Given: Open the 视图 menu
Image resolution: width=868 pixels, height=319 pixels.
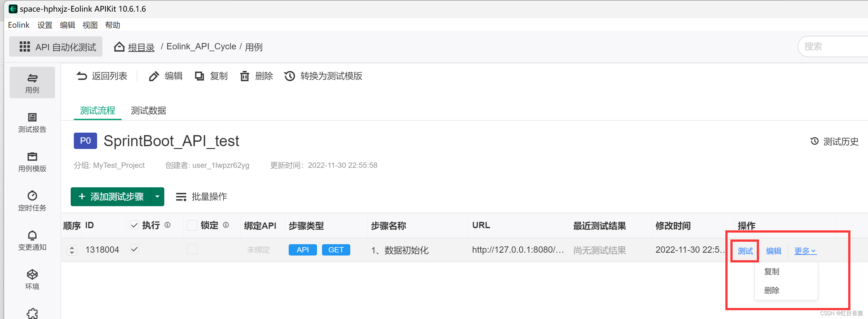Looking at the screenshot, I should (x=90, y=25).
